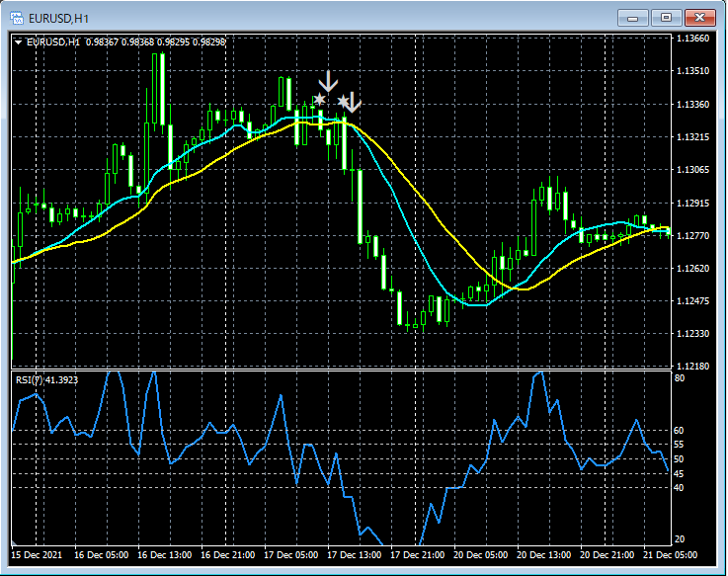This screenshot has width=728, height=576.
Task: Click the 1.13065 price scale label
Action: coord(693,170)
